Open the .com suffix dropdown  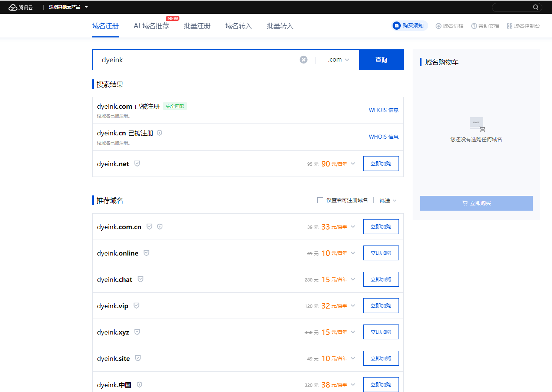coord(338,60)
